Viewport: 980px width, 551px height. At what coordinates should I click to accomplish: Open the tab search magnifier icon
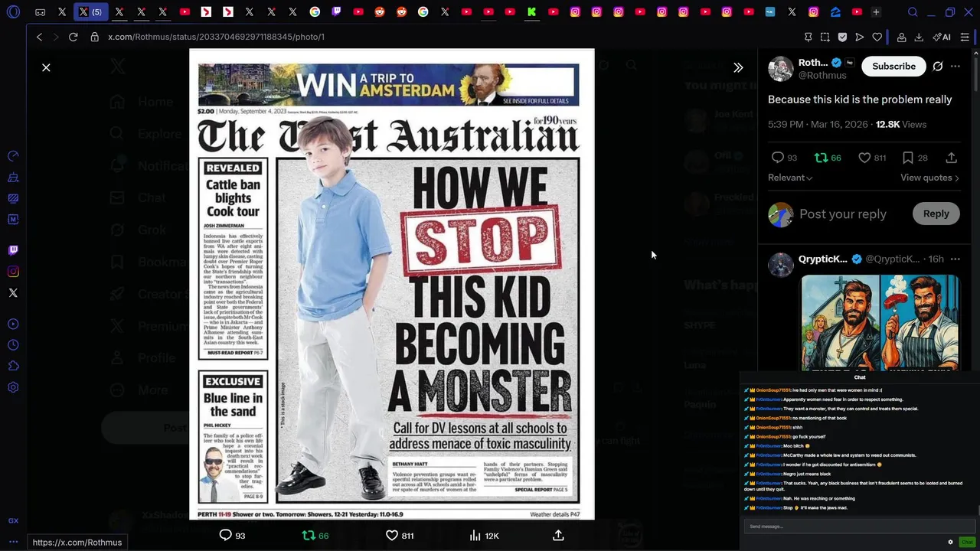(913, 12)
